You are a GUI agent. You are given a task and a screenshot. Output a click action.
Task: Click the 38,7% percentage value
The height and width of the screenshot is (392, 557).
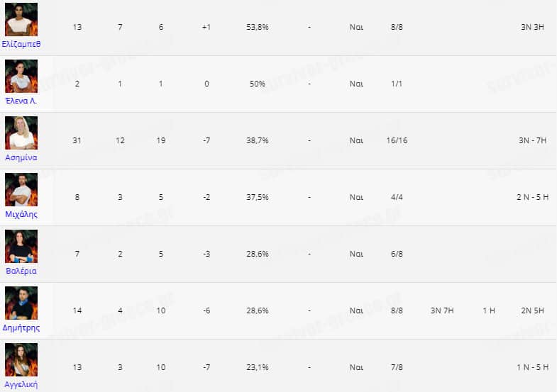[x=257, y=140]
